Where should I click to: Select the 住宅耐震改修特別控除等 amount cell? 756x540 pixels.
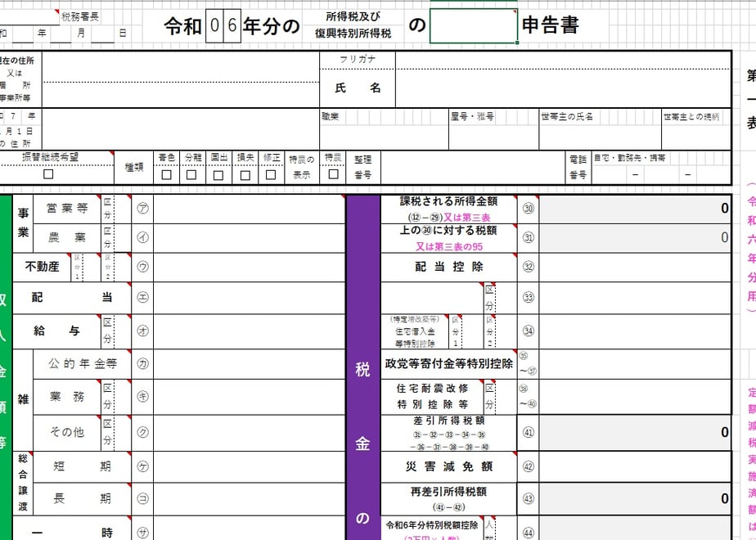635,397
